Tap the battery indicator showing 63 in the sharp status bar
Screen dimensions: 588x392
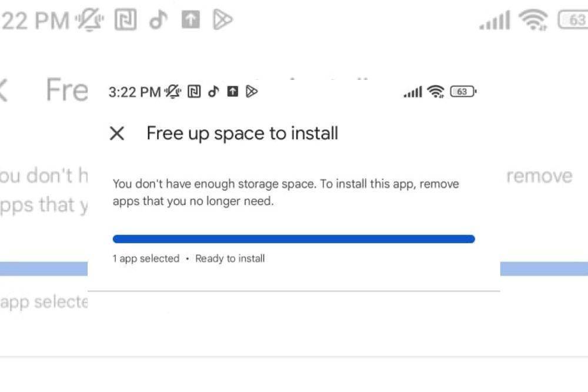click(x=463, y=92)
